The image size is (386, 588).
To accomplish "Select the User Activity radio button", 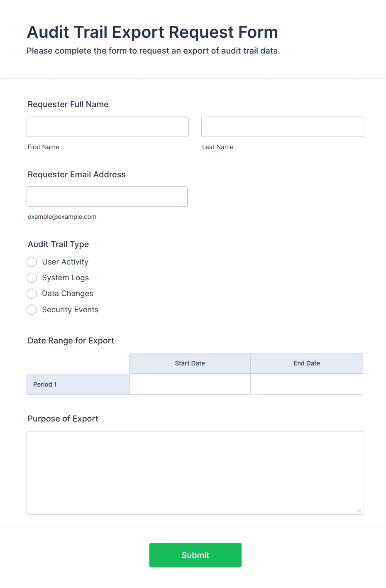I will click(32, 262).
